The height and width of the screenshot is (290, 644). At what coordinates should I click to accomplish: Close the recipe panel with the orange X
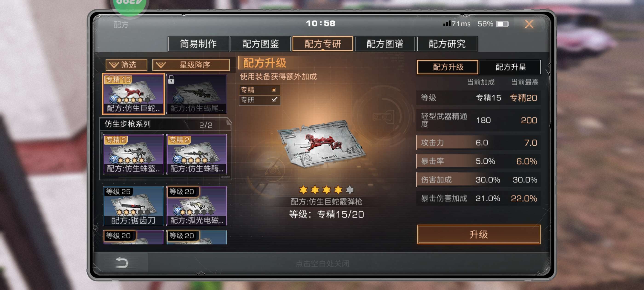tap(529, 24)
